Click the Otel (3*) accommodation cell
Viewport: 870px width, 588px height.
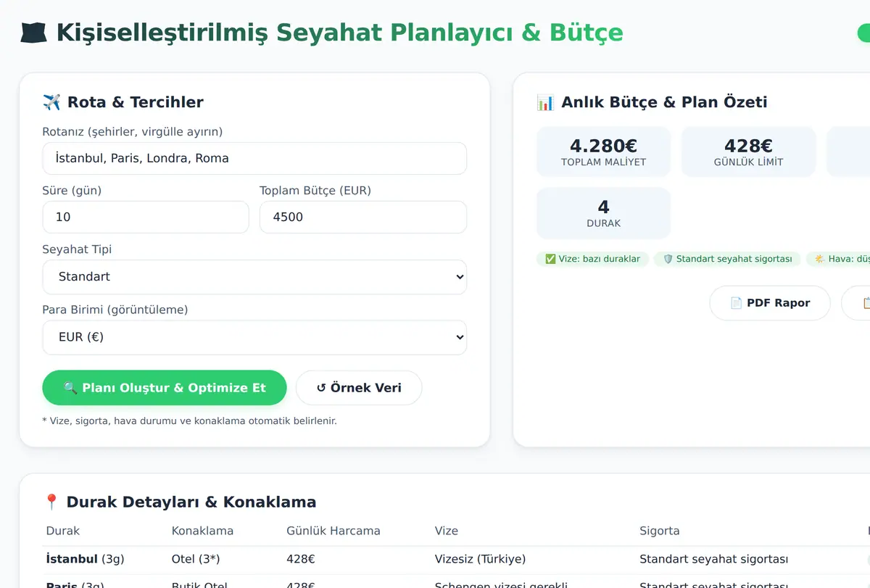pos(196,559)
